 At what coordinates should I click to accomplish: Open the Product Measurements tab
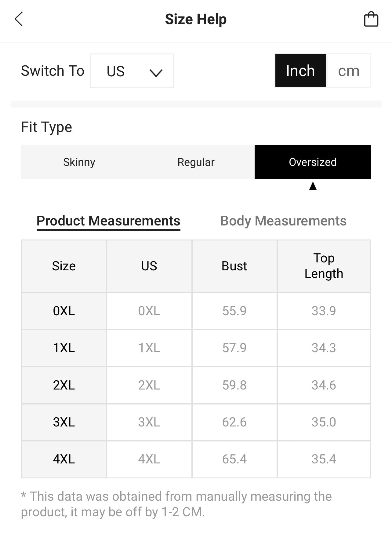click(x=108, y=221)
